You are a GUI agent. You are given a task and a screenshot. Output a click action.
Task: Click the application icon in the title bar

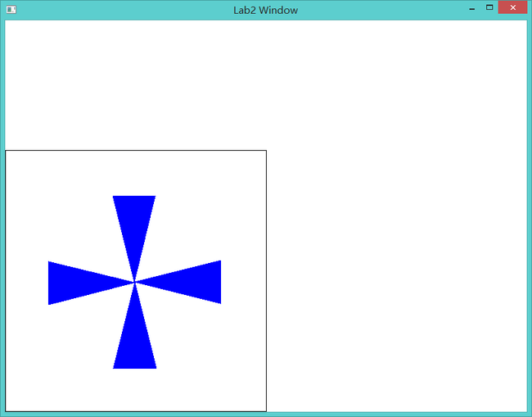point(11,10)
